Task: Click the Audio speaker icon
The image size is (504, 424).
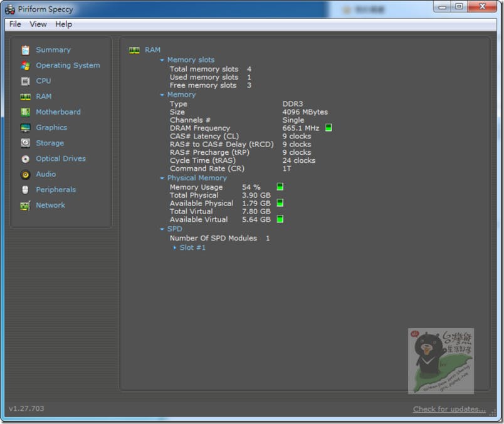Action: click(x=26, y=174)
